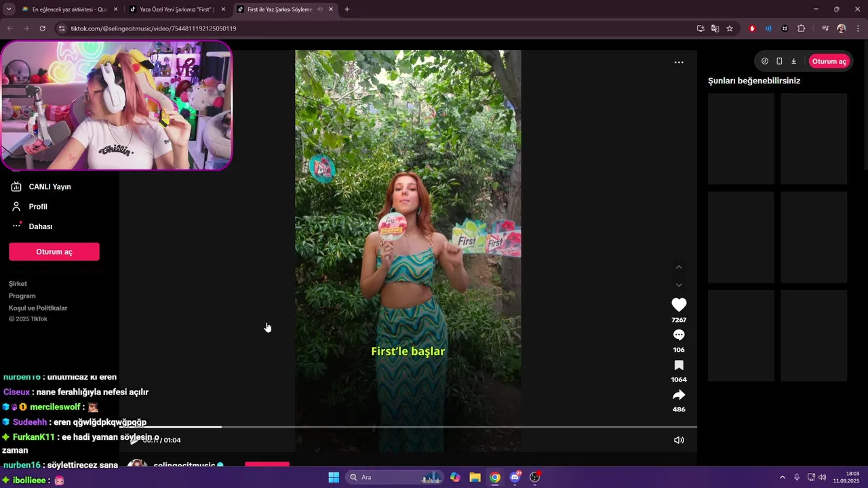The height and width of the screenshot is (488, 868).
Task: Click the Oturum aç button in left sidebar
Action: pos(54,251)
